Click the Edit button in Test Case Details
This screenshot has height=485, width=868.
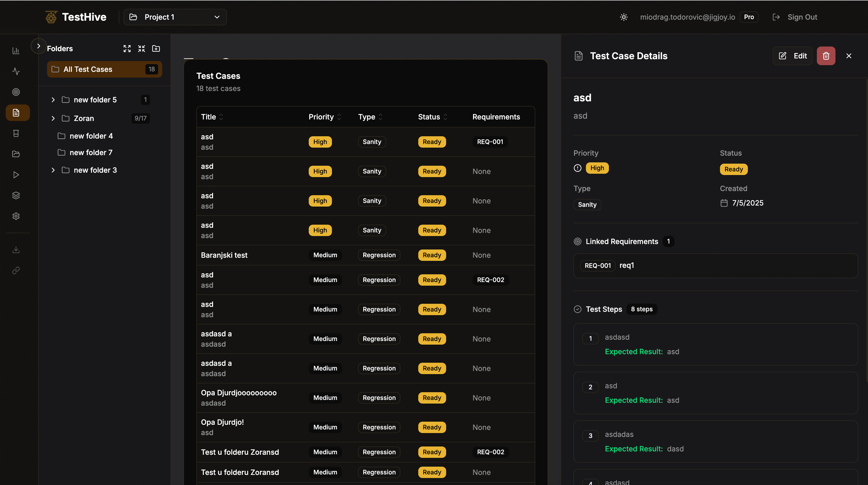793,56
